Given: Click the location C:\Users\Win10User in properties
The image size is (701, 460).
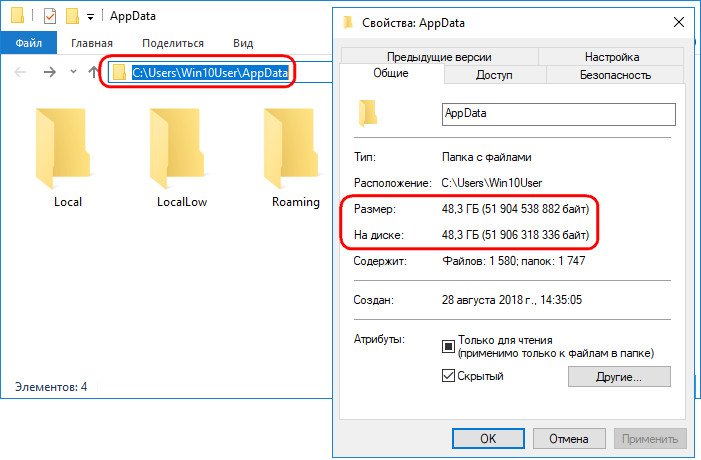Looking at the screenshot, I should pos(492,183).
